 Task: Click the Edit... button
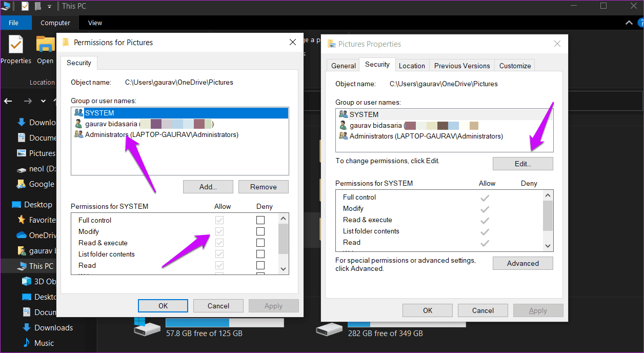(x=523, y=164)
